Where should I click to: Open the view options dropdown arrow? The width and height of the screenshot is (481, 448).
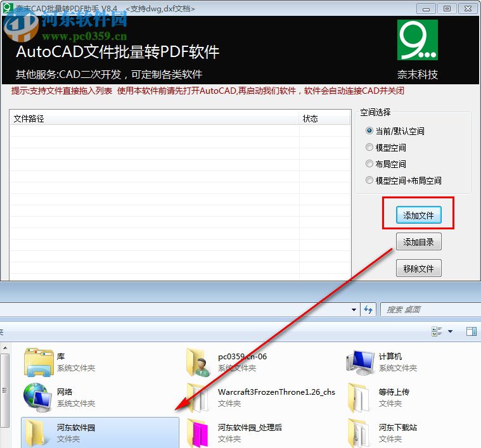click(x=450, y=331)
